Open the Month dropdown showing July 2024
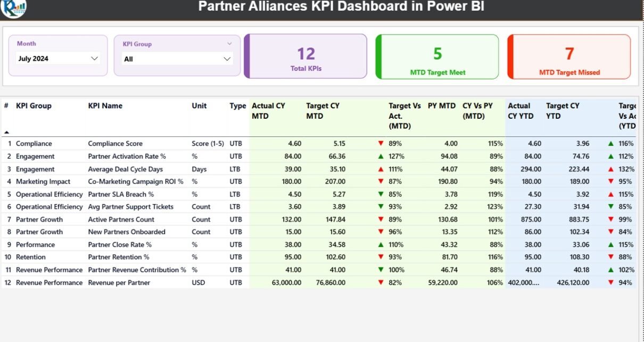The height and width of the screenshot is (342, 644). pyautogui.click(x=58, y=59)
